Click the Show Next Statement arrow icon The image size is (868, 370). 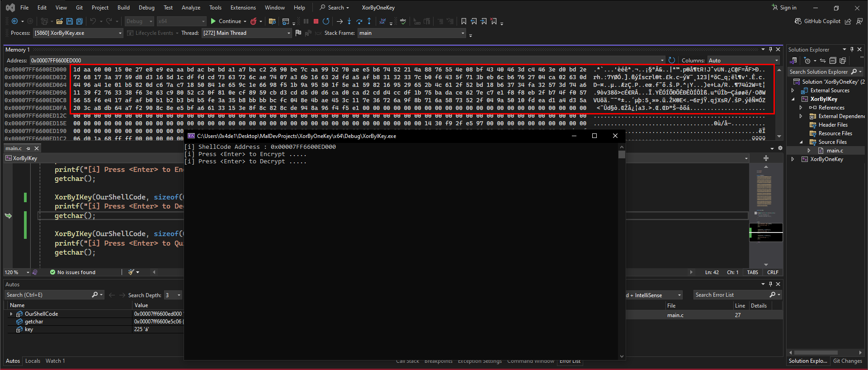pyautogui.click(x=340, y=21)
